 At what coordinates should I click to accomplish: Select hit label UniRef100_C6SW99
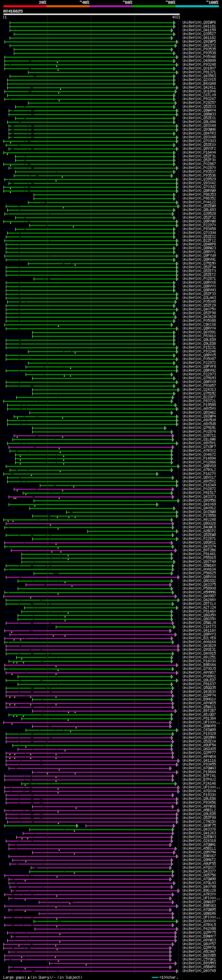(199, 730)
